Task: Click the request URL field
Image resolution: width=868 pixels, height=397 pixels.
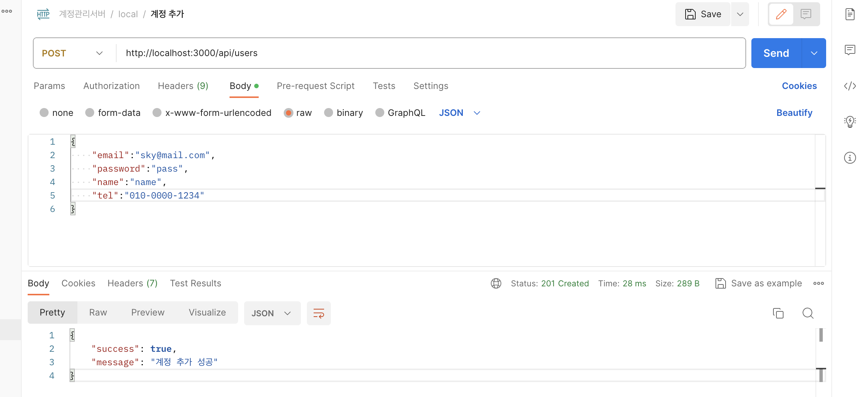Action: click(430, 53)
